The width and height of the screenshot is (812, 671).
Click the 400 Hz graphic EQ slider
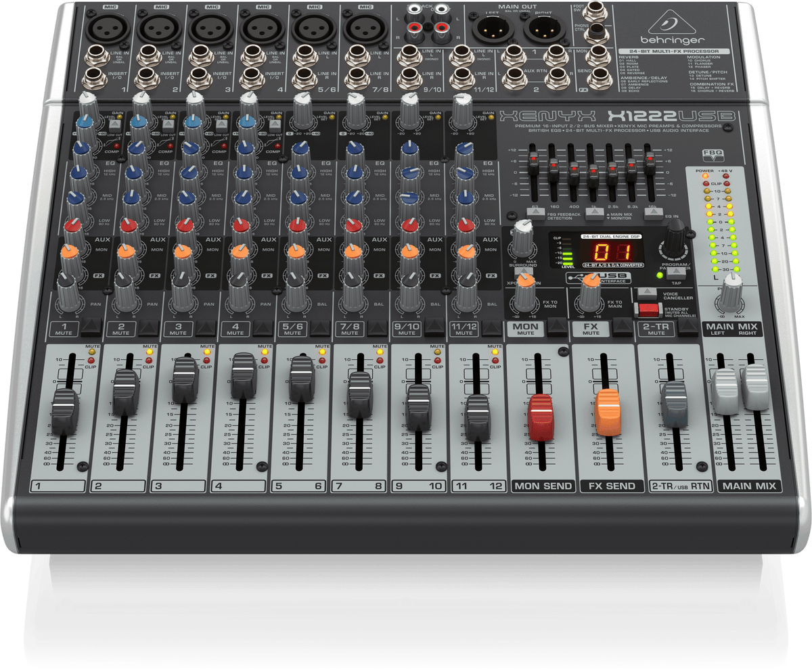pyautogui.click(x=574, y=172)
